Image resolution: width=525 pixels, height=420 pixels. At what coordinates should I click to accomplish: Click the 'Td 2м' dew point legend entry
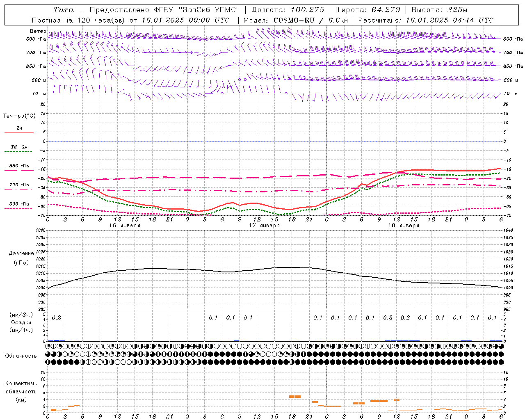tap(19, 147)
